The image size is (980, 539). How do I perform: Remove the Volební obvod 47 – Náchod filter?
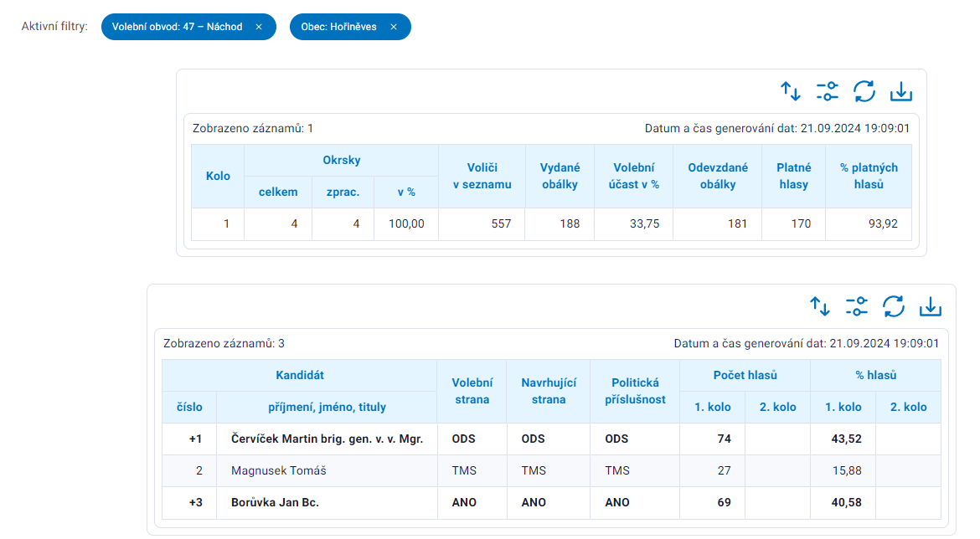(x=259, y=27)
